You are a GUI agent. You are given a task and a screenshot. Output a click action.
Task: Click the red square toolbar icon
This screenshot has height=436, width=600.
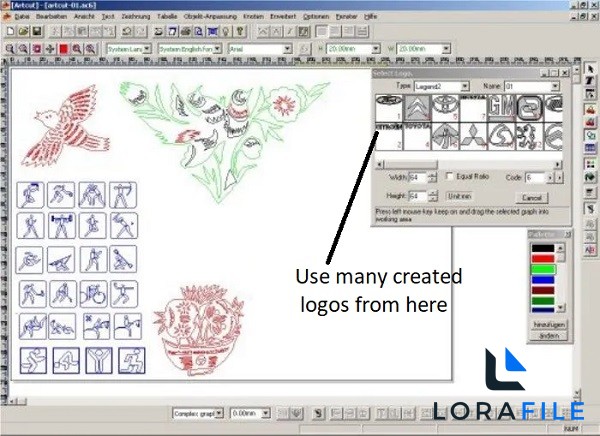click(64, 49)
